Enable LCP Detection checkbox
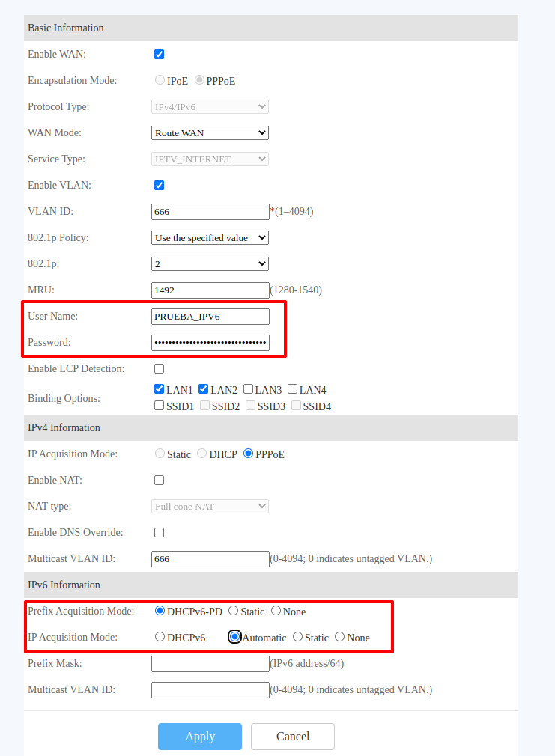The height and width of the screenshot is (756, 555). tap(159, 368)
